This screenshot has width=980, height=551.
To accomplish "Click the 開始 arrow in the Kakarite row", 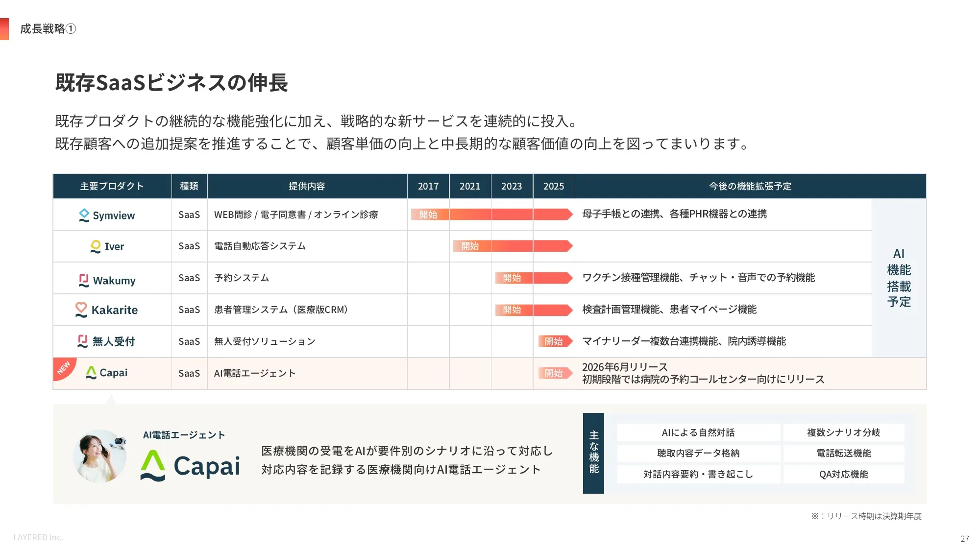I will (x=534, y=310).
